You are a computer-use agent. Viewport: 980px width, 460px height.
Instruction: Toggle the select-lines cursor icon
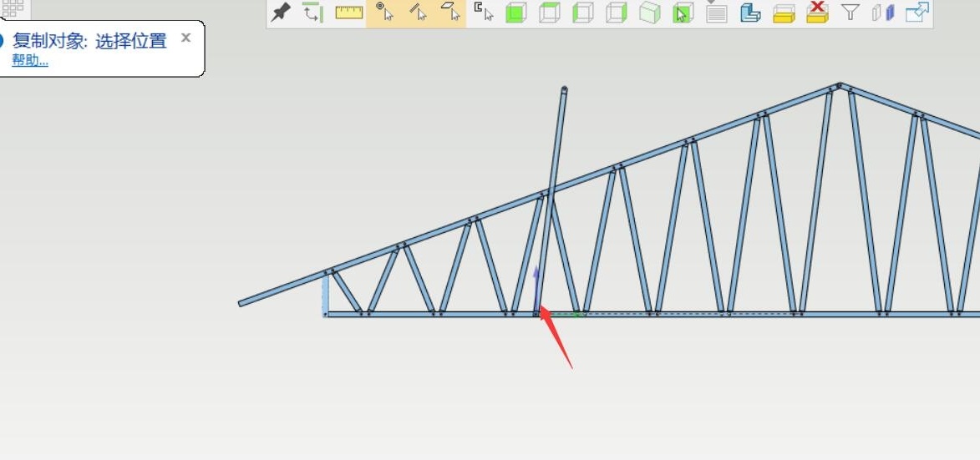point(418,11)
